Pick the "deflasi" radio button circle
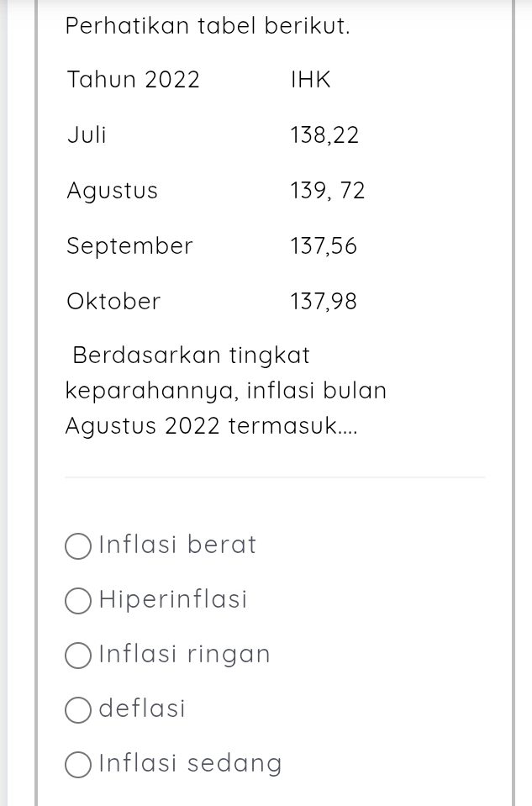The image size is (532, 806). click(x=78, y=710)
